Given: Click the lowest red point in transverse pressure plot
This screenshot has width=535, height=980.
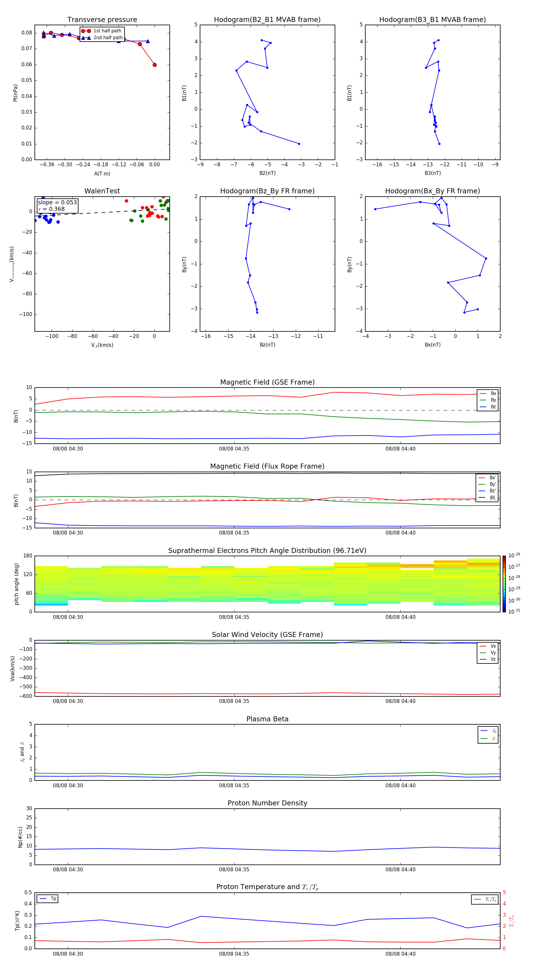Looking at the screenshot, I should (154, 65).
